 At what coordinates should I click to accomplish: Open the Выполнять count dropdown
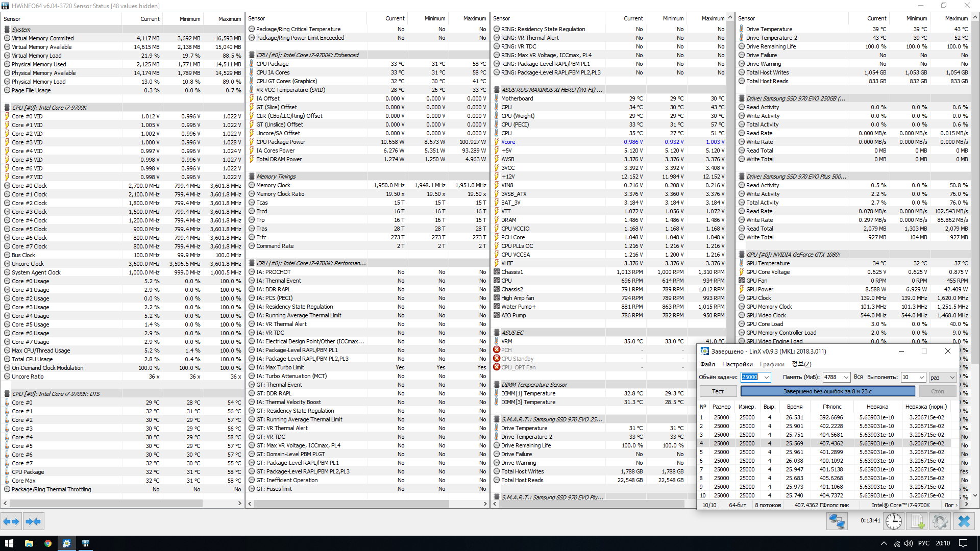[921, 378]
